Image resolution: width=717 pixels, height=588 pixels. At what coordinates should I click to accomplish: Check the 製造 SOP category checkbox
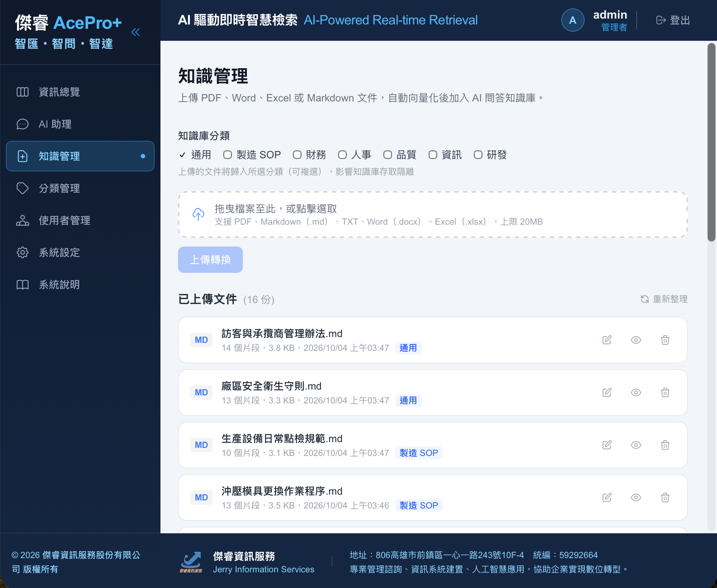point(228,155)
